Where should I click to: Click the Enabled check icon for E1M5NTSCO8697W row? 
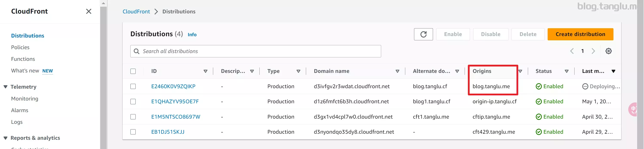click(x=539, y=117)
